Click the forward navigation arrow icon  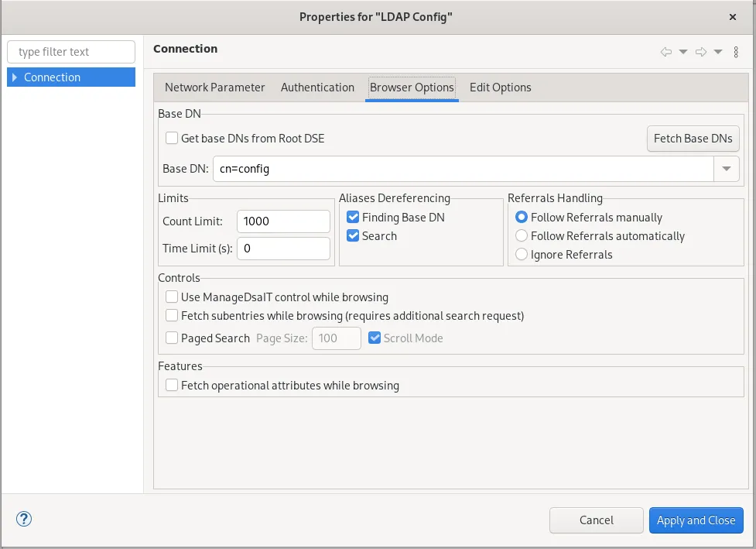point(700,50)
